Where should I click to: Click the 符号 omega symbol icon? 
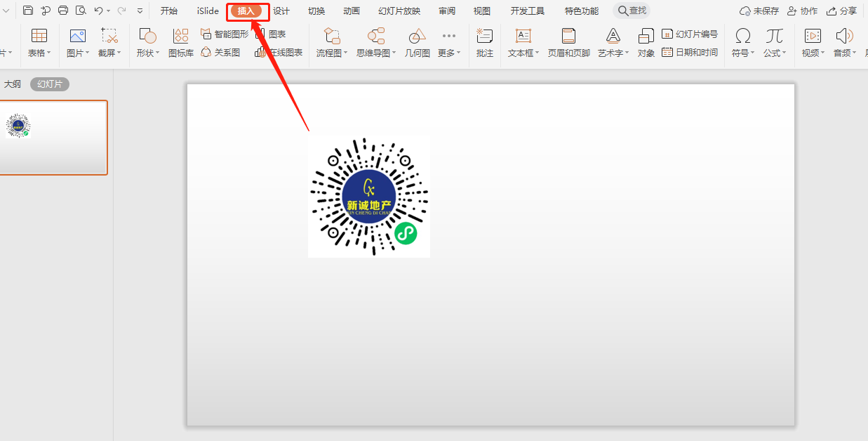[742, 36]
